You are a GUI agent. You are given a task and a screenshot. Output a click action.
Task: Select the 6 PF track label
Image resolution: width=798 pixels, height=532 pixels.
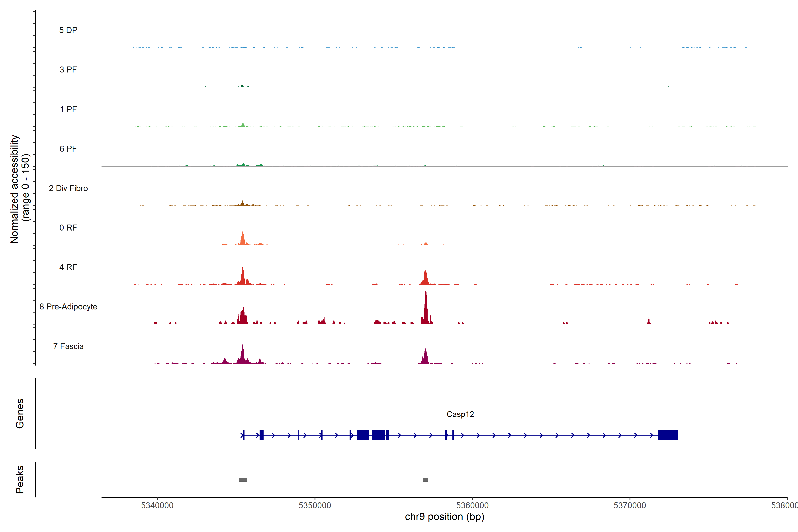click(x=68, y=149)
